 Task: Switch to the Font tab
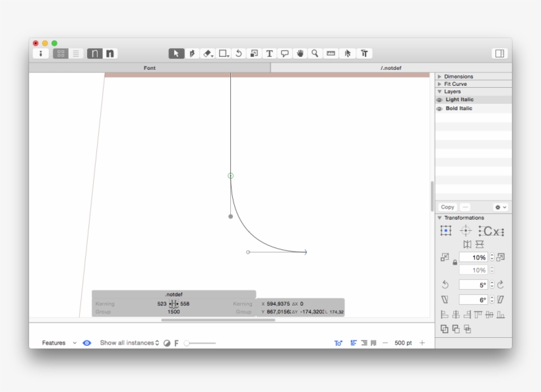(149, 67)
